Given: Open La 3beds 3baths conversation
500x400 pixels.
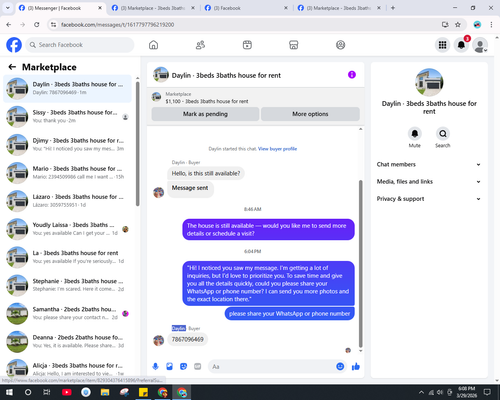Looking at the screenshot, I should (x=67, y=257).
